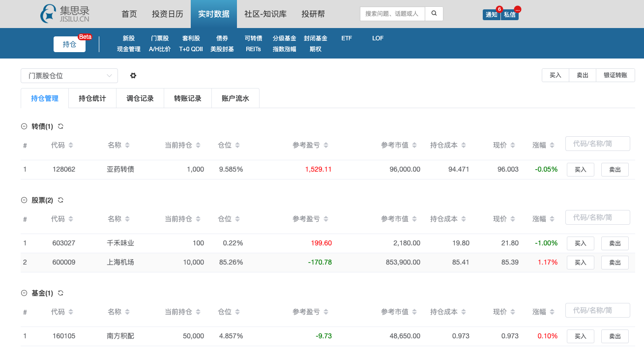
Task: Click the Jisilu logo
Action: coord(65,14)
